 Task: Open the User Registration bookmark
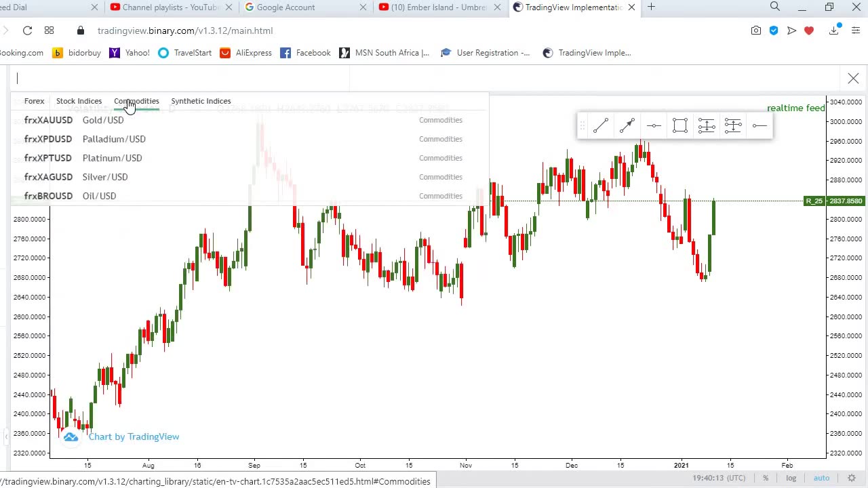pyautogui.click(x=485, y=53)
